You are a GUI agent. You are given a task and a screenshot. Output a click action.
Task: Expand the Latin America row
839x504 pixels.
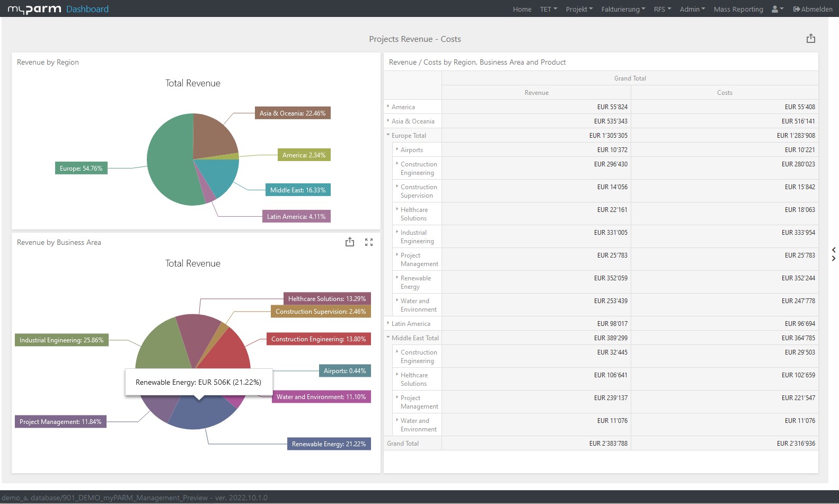click(388, 323)
